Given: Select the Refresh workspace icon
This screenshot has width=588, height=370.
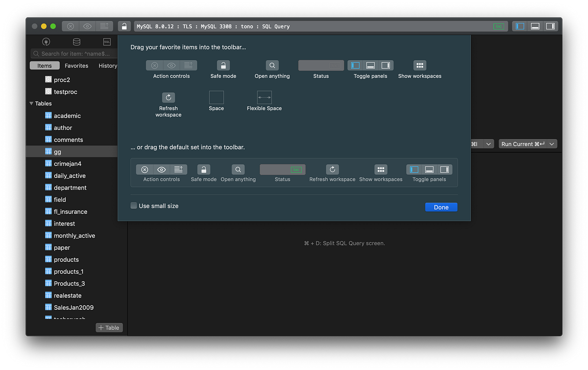Looking at the screenshot, I should (168, 97).
